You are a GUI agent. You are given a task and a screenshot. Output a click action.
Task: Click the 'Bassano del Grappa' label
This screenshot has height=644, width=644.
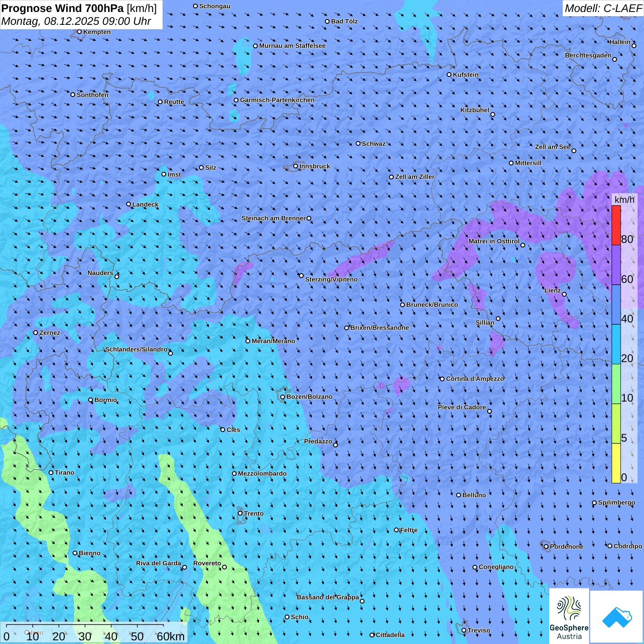(328, 597)
